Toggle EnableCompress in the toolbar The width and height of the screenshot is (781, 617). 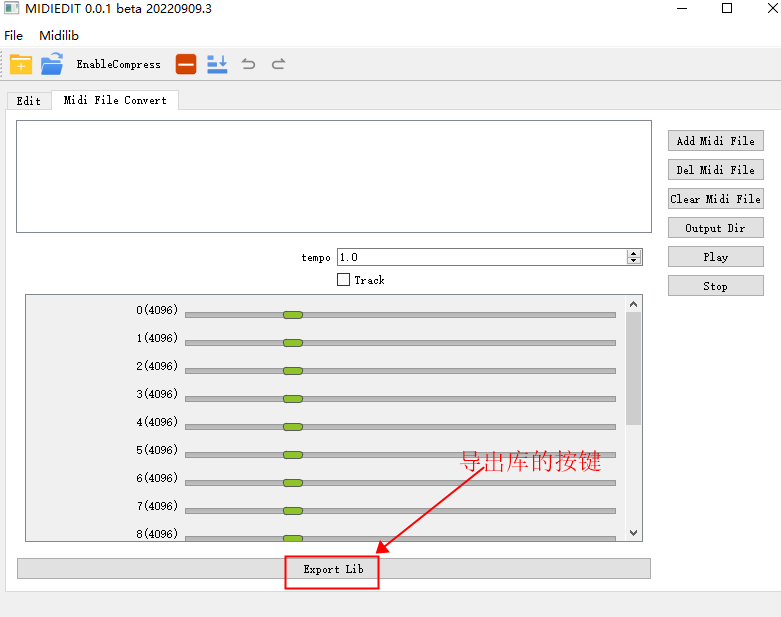coord(118,65)
